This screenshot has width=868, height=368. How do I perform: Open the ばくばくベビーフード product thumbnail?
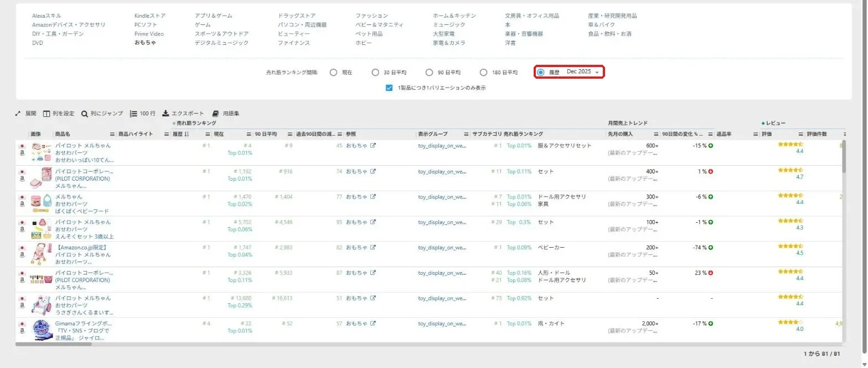(41, 203)
